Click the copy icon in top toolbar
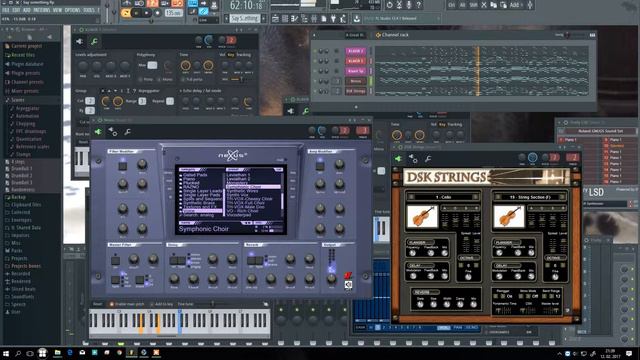Screen dimensions: 640x360 (493, 5)
